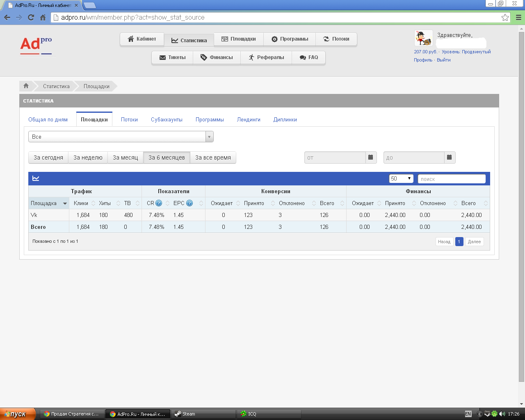This screenshot has height=420, width=525.
Task: Click the EPC help question icon
Action: [189, 203]
